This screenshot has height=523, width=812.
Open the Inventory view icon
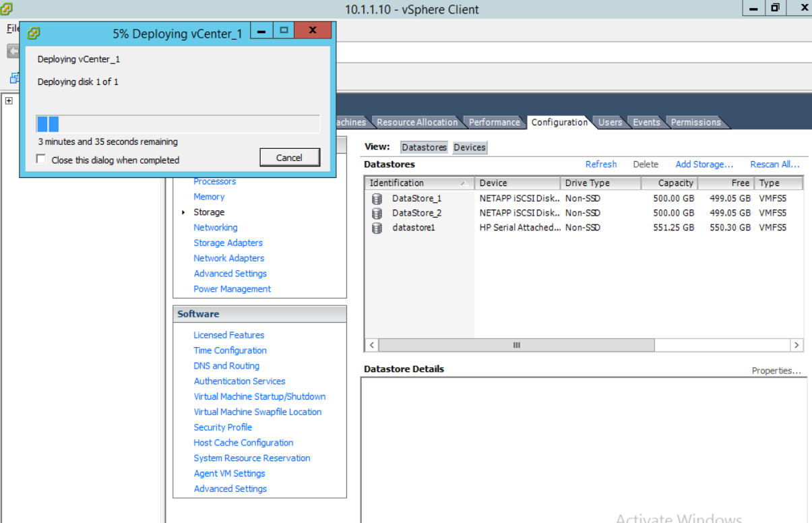(x=15, y=78)
